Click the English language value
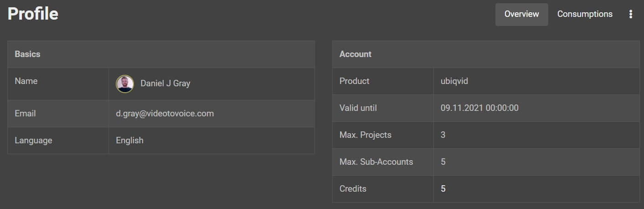Image resolution: width=644 pixels, height=209 pixels. point(129,141)
